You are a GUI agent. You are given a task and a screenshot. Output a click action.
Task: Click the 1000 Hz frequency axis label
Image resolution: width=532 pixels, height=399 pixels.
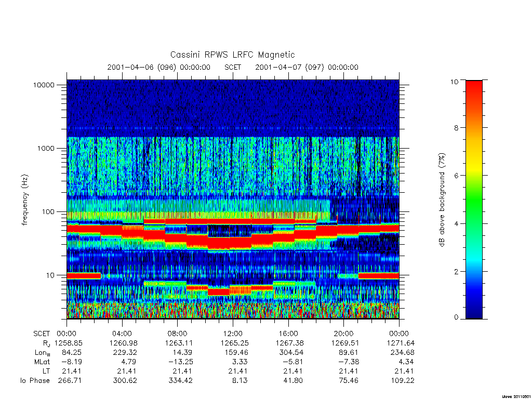[46, 149]
